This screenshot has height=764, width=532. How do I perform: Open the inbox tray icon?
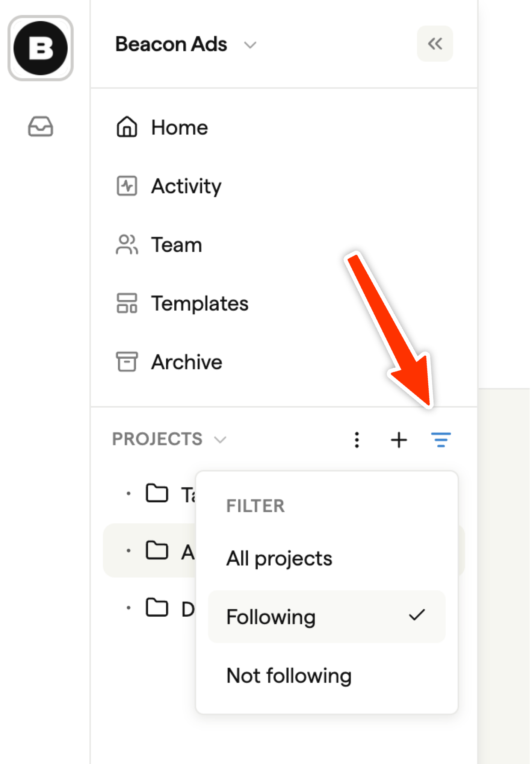[x=41, y=127]
